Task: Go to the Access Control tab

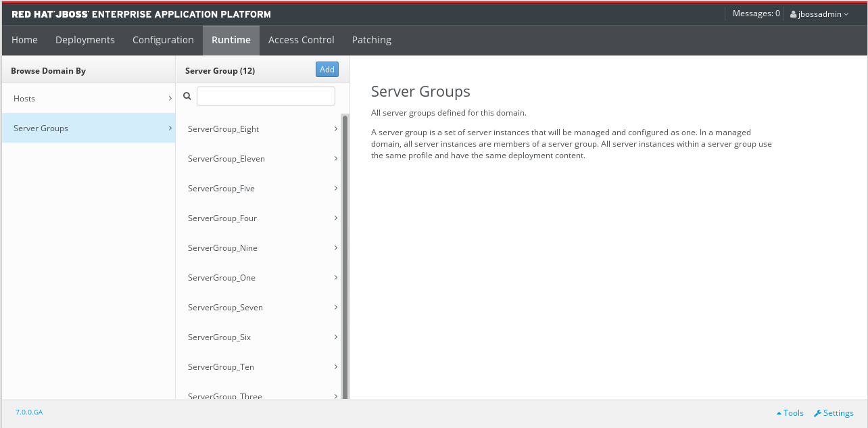Action: 301,40
